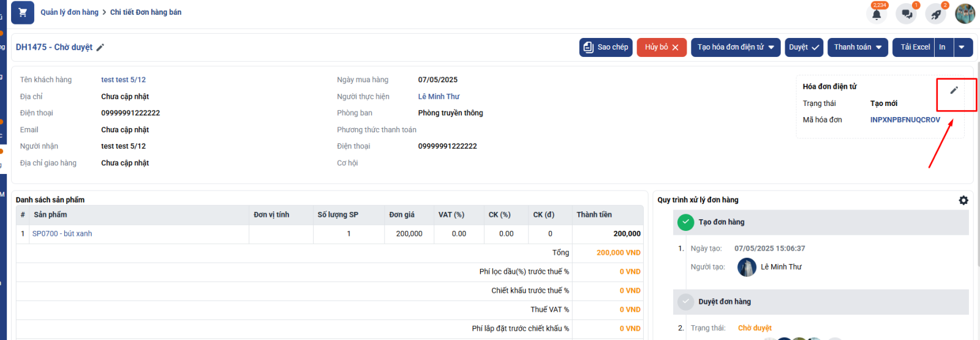Cancel order with Hủy bỏ button
Screen dimensions: 980x340
click(x=661, y=47)
